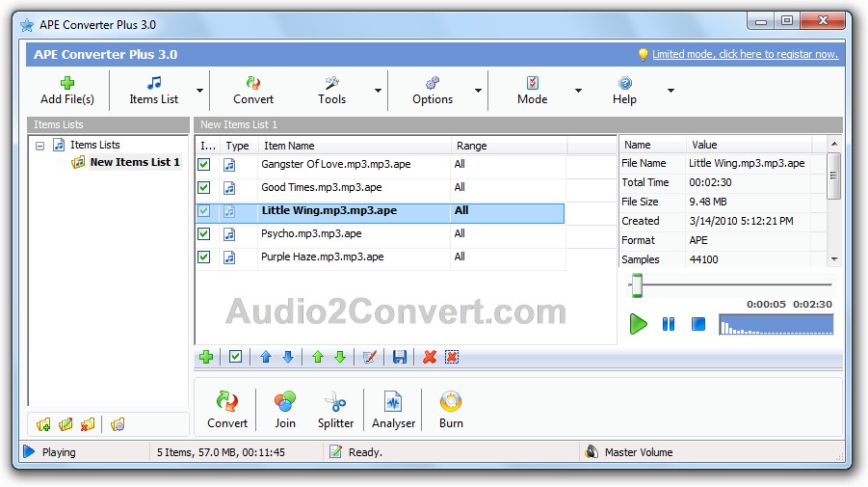
Task: Expand the Items List dropdown arrow
Action: click(x=199, y=91)
